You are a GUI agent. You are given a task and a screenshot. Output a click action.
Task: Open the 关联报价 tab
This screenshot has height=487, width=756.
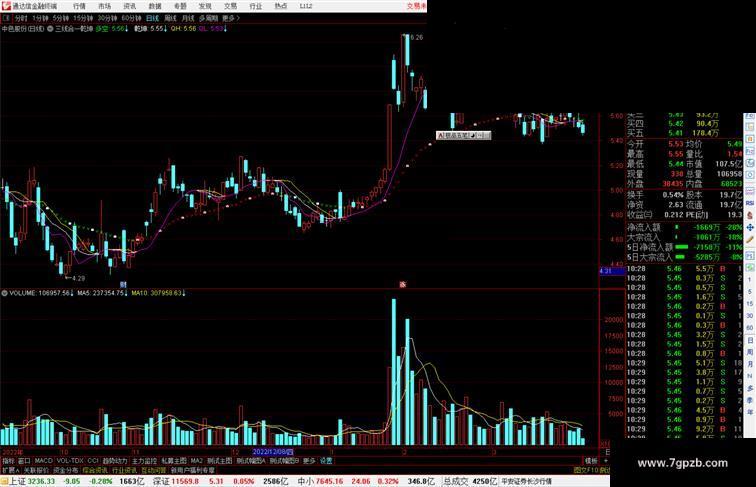(x=36, y=470)
